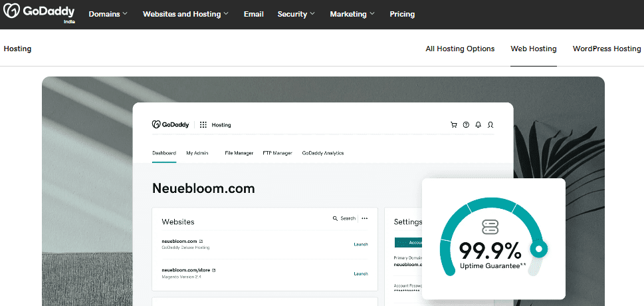Screen dimensions: 644x306
Task: Open the FTP Manager tab
Action: (x=277, y=153)
